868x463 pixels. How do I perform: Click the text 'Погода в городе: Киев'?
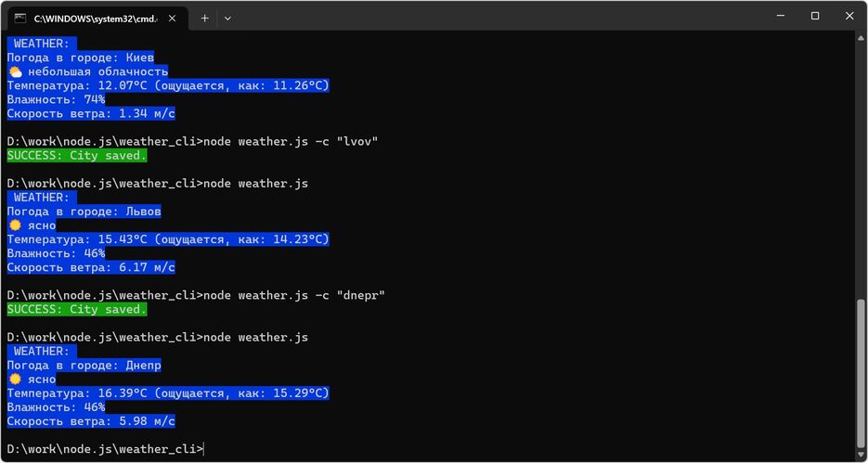coord(81,57)
